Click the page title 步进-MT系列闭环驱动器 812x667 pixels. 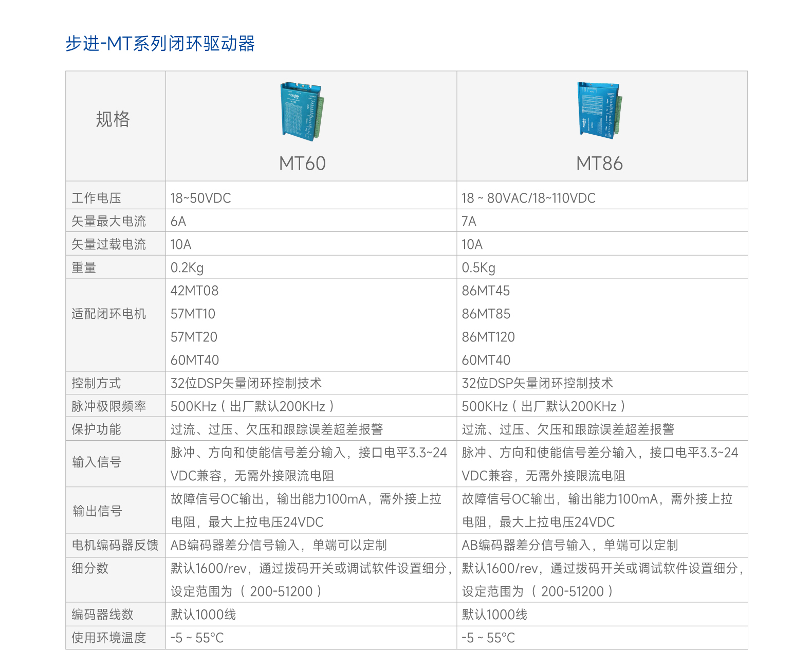pos(160,44)
